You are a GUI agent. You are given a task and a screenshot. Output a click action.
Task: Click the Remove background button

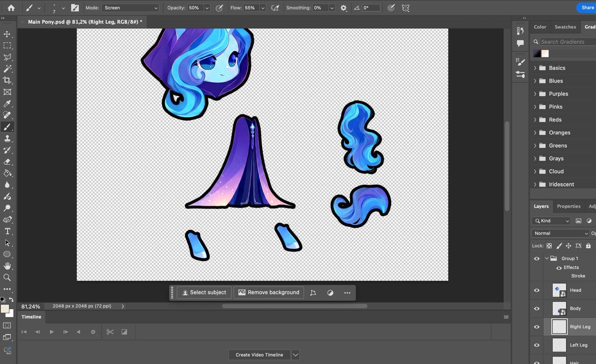pyautogui.click(x=269, y=292)
